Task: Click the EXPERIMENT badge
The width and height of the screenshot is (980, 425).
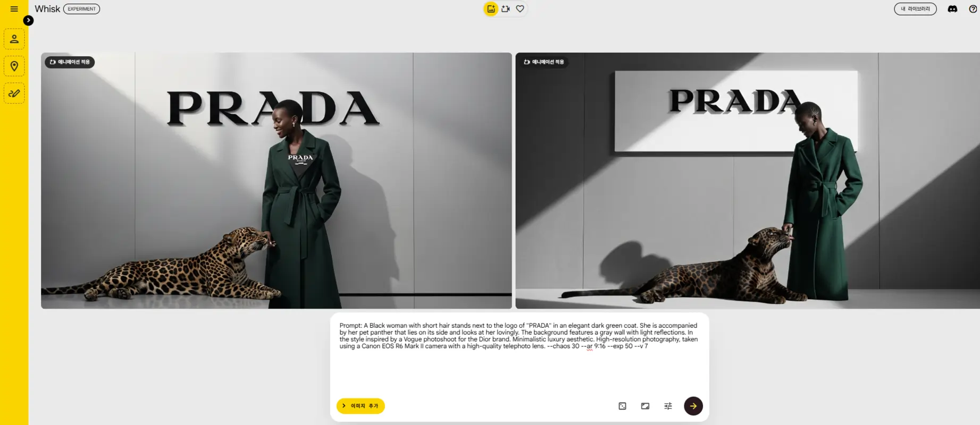Action: click(81, 9)
